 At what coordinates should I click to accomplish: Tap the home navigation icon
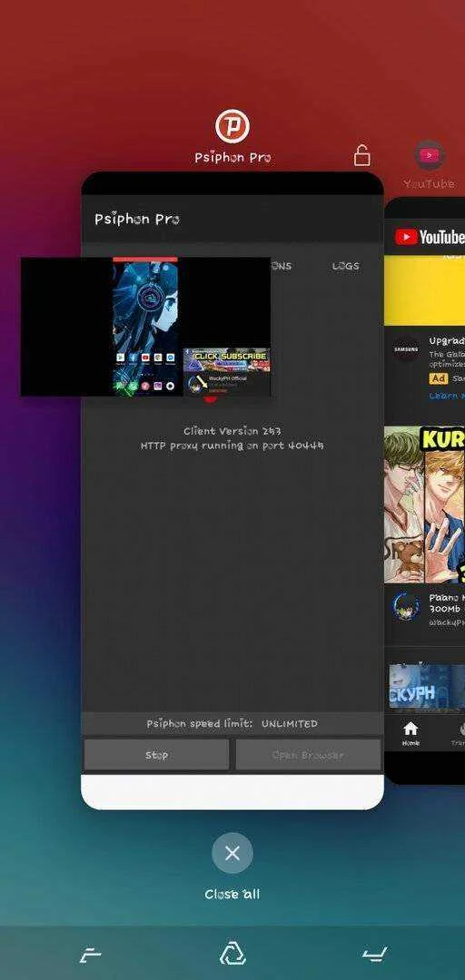tap(232, 955)
